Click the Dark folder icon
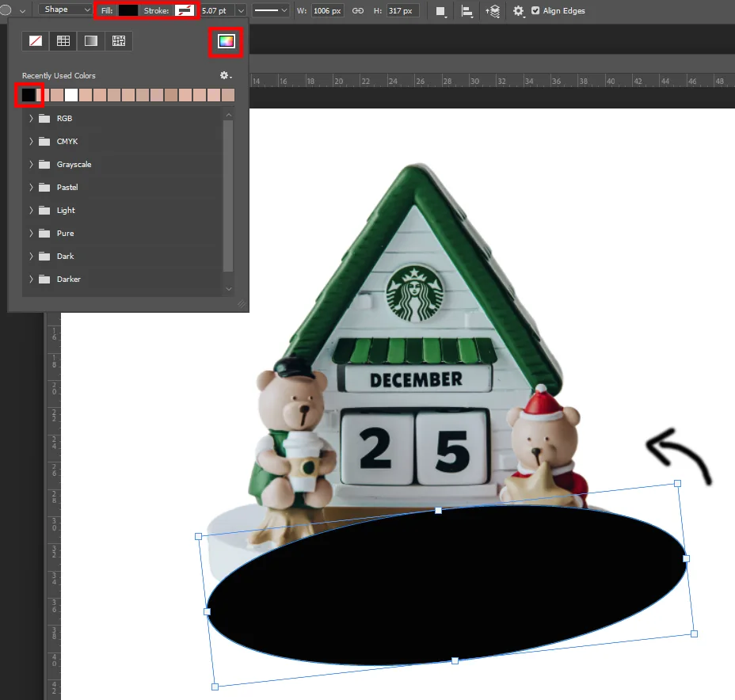 [44, 256]
